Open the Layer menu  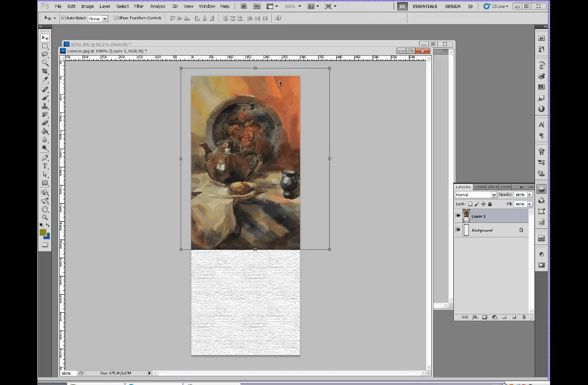click(105, 6)
